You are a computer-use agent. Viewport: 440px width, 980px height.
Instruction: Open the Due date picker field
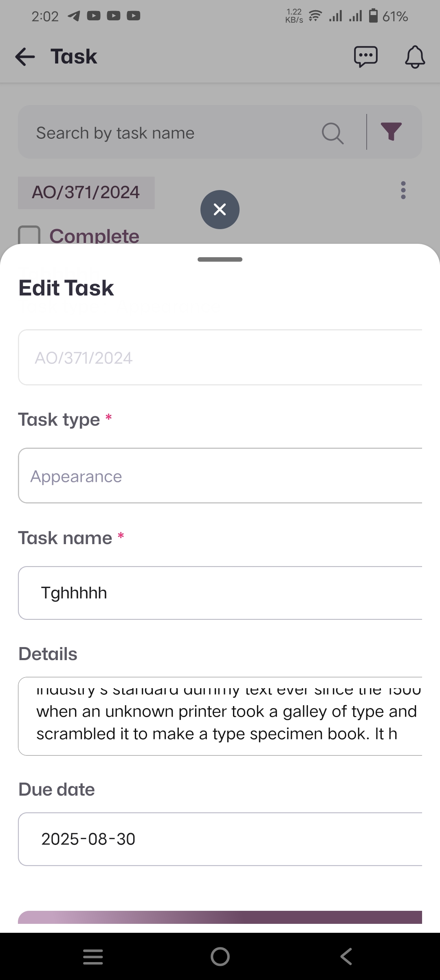click(220, 839)
